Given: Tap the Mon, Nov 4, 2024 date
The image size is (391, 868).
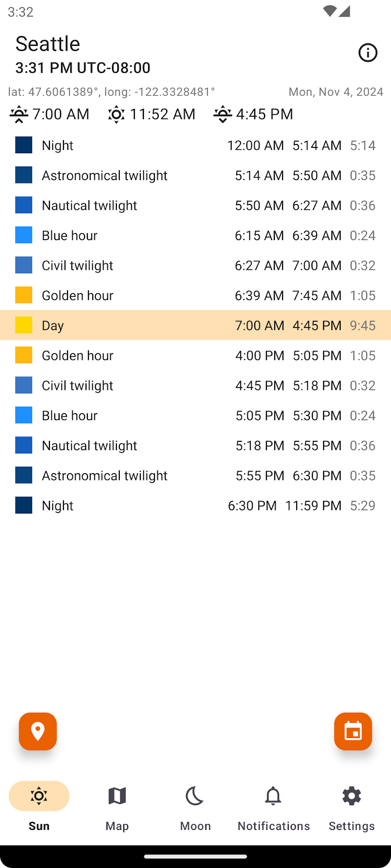Looking at the screenshot, I should [336, 92].
